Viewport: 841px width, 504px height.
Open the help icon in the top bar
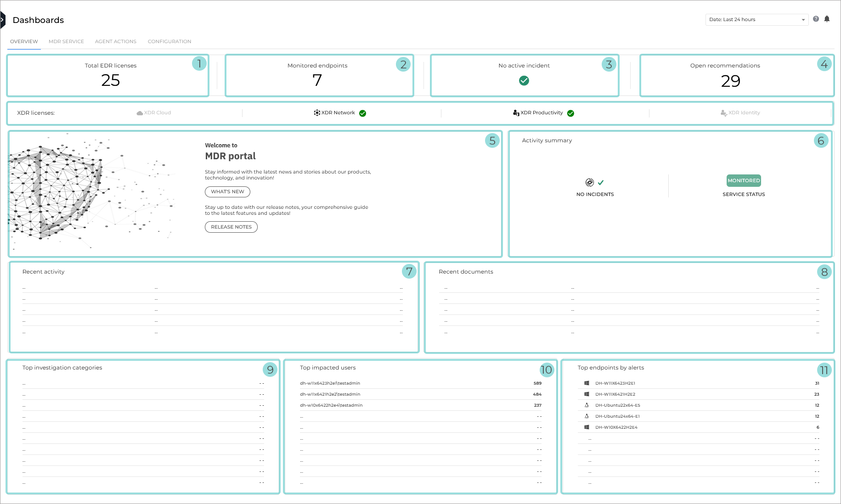[x=816, y=19]
